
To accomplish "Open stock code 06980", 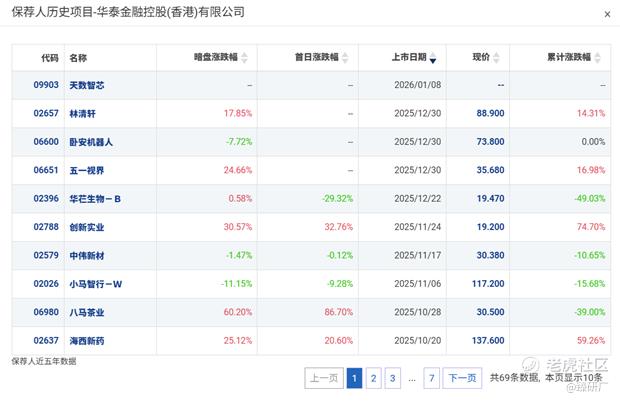I will (x=46, y=312).
